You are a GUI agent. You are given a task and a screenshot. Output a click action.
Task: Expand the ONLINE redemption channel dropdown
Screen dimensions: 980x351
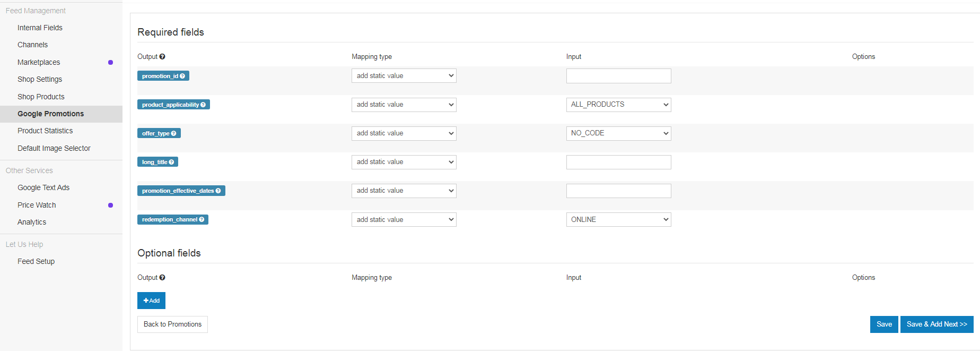tap(618, 219)
